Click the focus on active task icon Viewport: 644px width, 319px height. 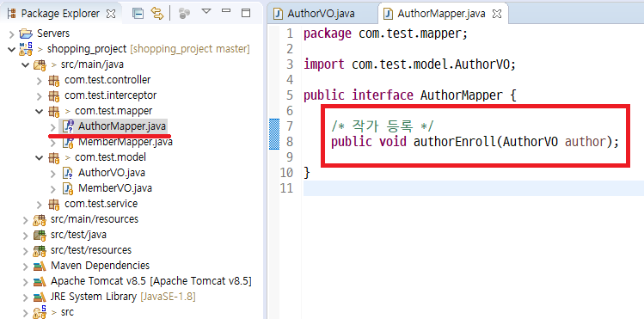coord(184,14)
